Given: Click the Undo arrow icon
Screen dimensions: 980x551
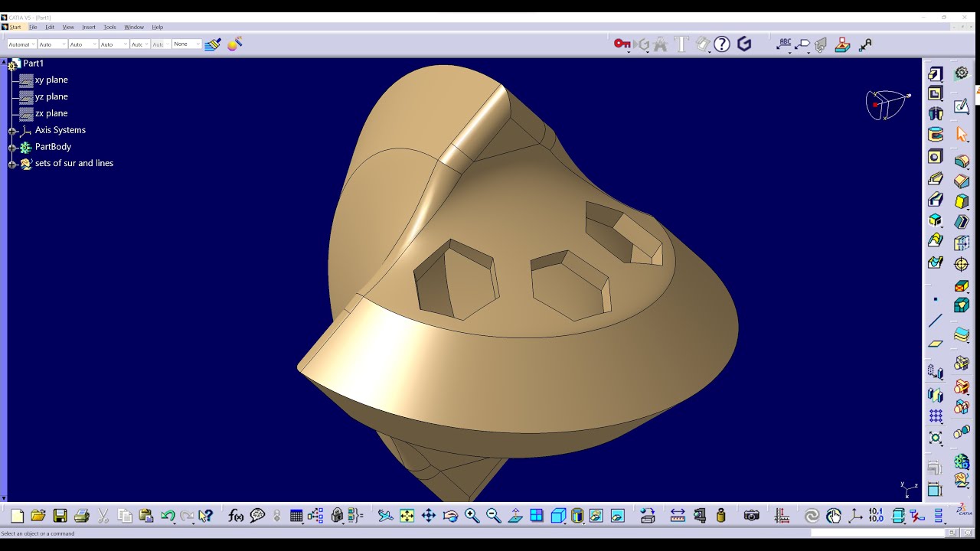Looking at the screenshot, I should pos(168,516).
